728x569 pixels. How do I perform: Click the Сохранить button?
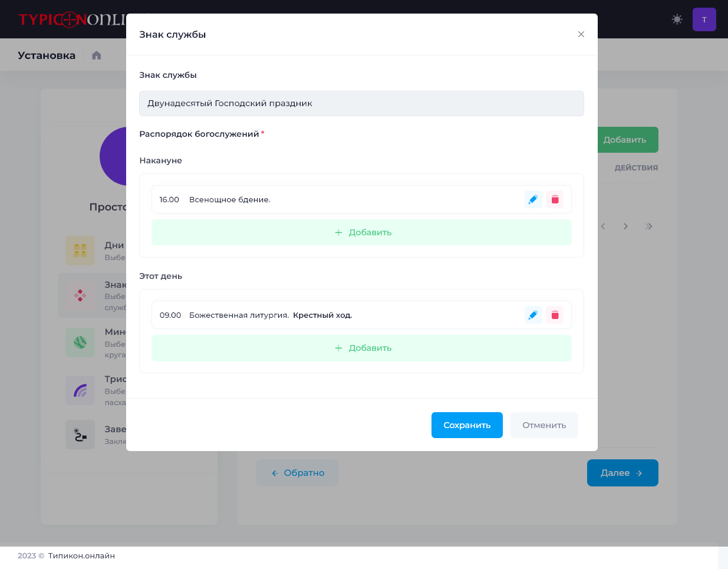tap(467, 425)
